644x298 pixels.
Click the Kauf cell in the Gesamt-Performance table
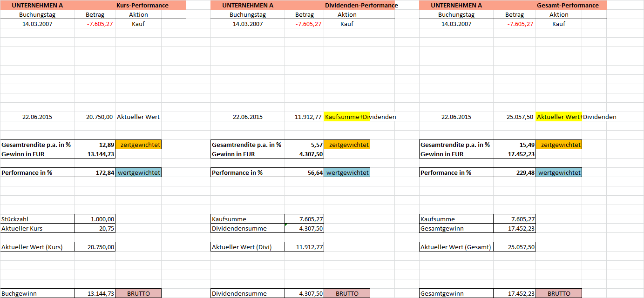559,24
